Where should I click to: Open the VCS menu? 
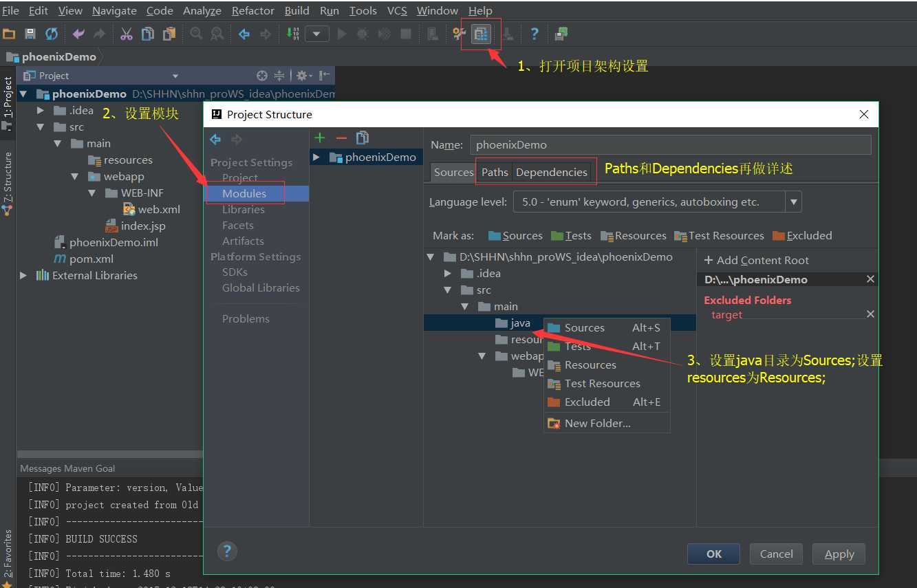coord(397,11)
